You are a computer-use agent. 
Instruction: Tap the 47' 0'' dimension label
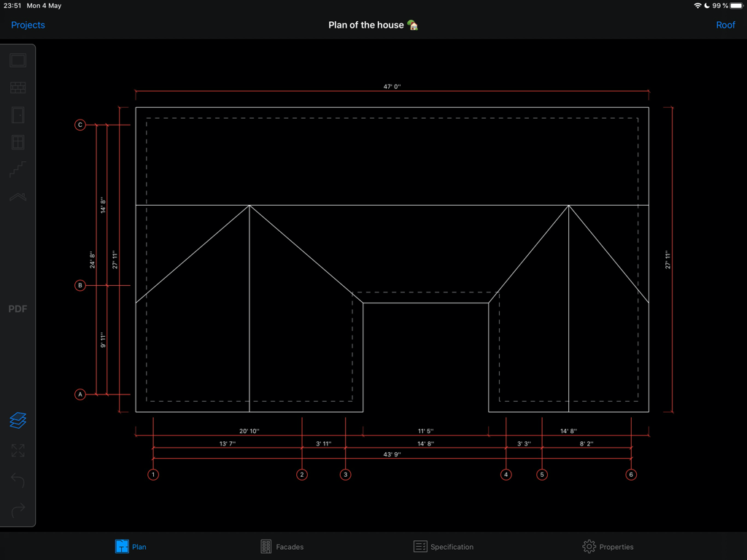392,87
